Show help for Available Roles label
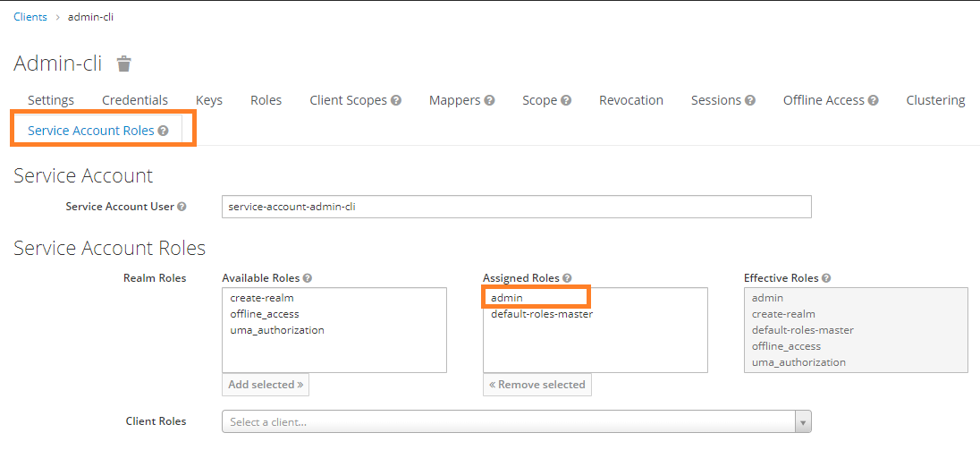The image size is (980, 450). tap(308, 278)
